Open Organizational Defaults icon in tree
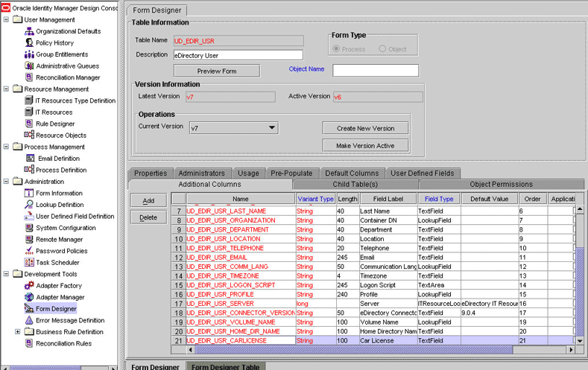The image size is (588, 370). [29, 31]
